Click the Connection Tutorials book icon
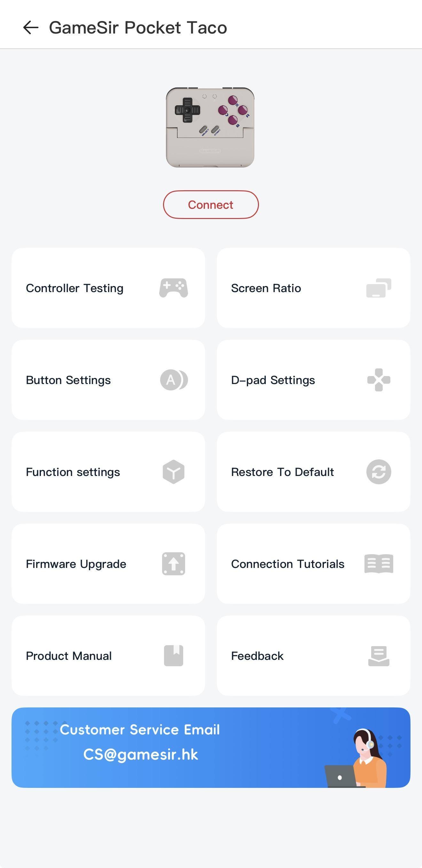This screenshot has width=422, height=868. tap(379, 564)
